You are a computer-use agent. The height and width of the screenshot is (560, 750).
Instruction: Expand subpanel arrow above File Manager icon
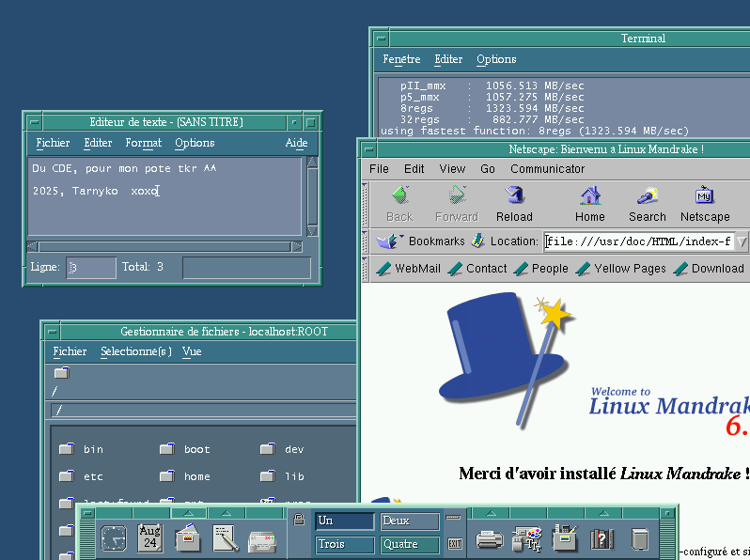pyautogui.click(x=189, y=513)
